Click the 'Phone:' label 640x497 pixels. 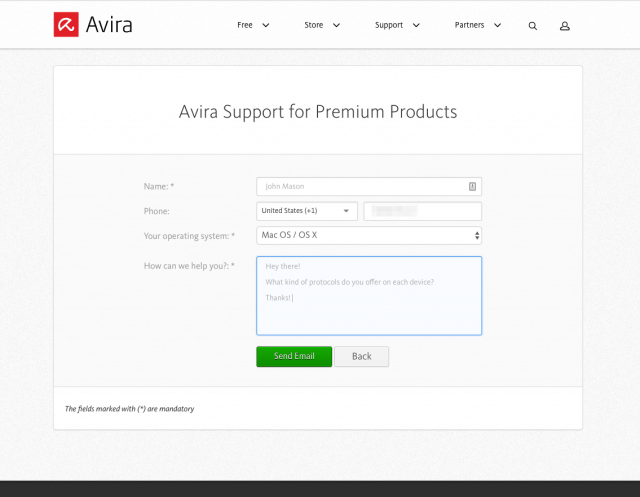click(x=156, y=211)
